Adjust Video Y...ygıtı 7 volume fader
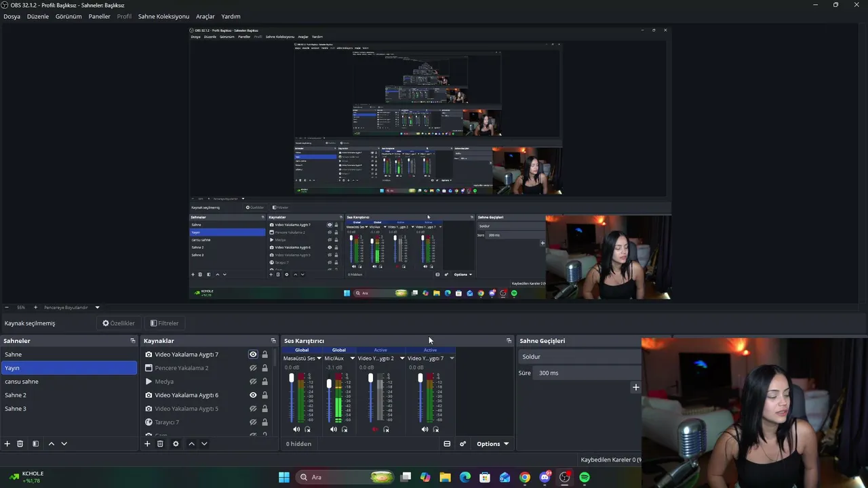 [420, 378]
